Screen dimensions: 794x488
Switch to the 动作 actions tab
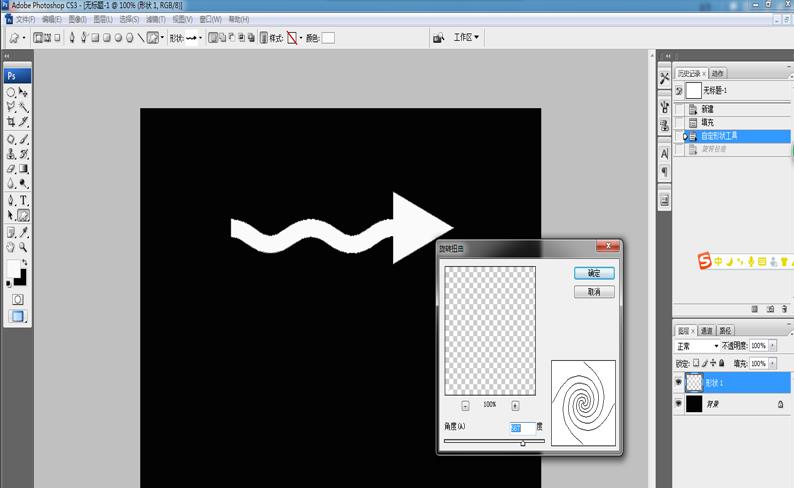tap(718, 73)
